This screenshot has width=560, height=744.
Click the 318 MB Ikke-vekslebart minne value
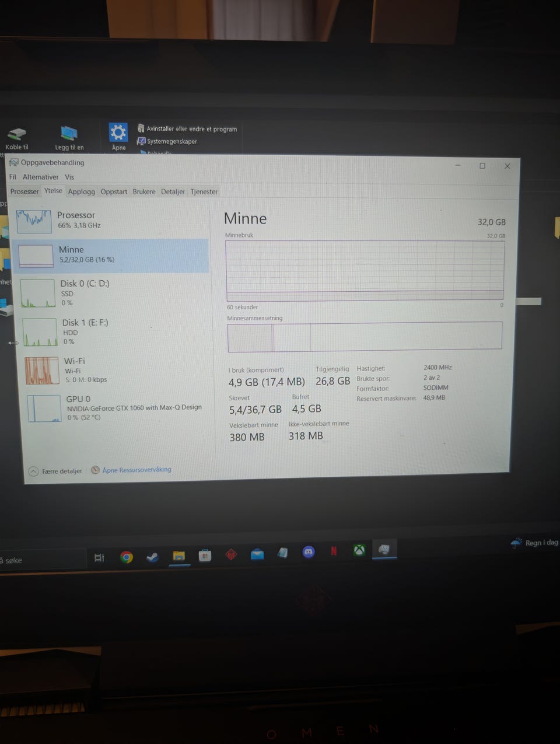(x=306, y=436)
